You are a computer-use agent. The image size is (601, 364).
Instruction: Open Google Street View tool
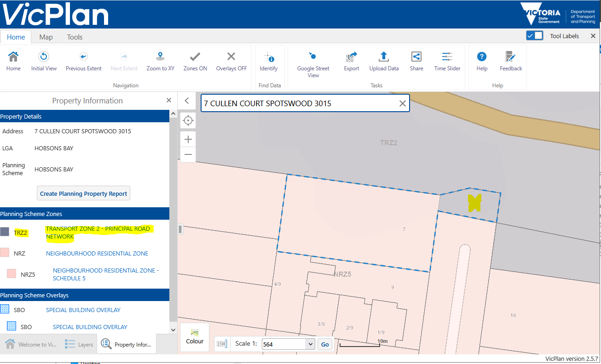[x=313, y=57]
